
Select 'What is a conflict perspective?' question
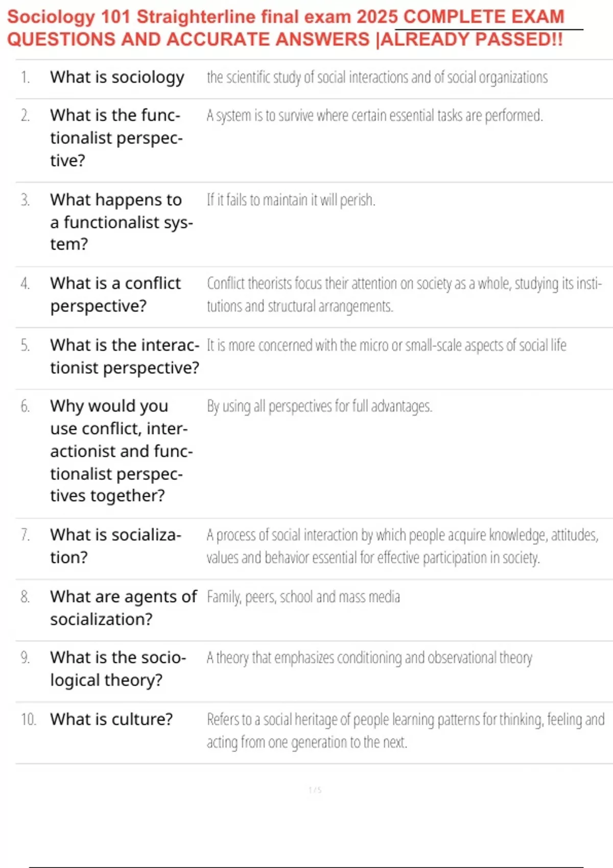(115, 295)
